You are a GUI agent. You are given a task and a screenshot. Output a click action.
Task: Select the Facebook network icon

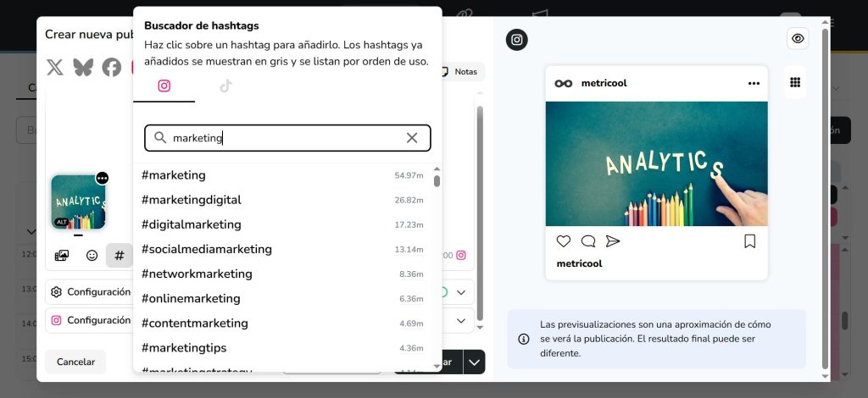(x=112, y=68)
